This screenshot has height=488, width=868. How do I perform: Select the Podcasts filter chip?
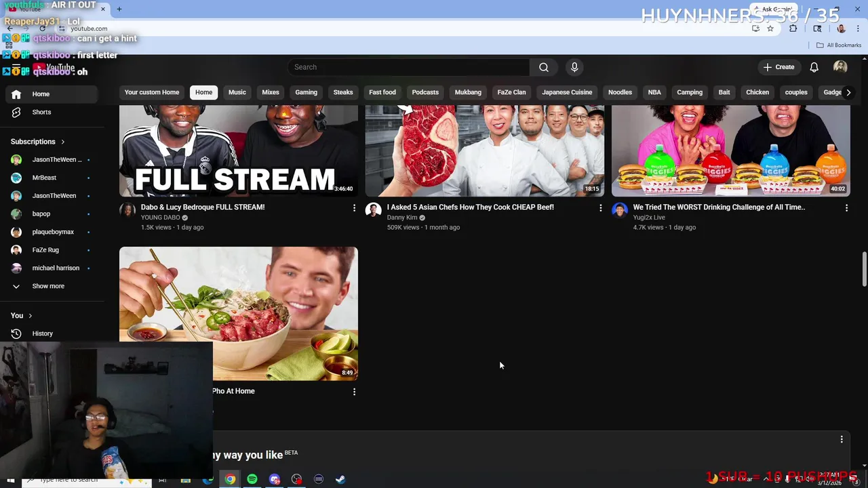[425, 92]
